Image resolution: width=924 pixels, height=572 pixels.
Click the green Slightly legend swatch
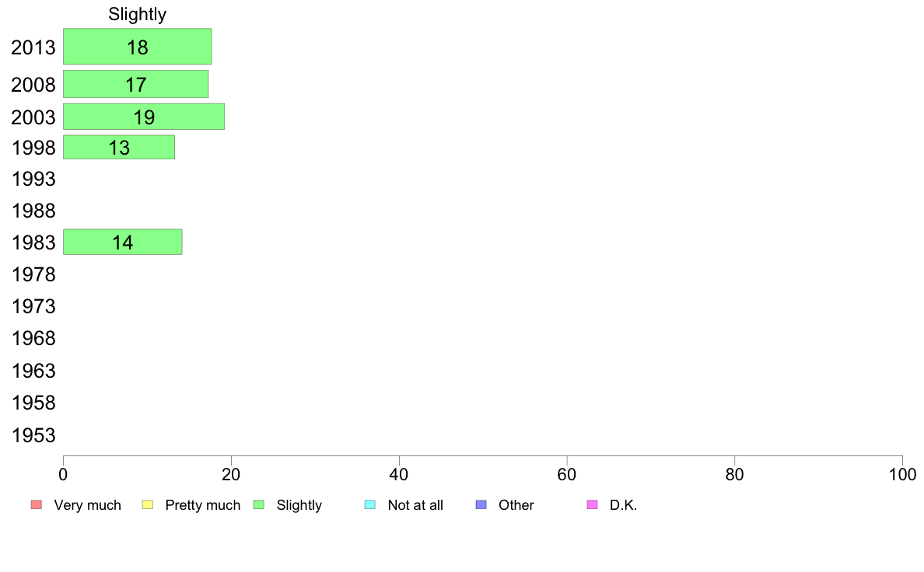[259, 505]
